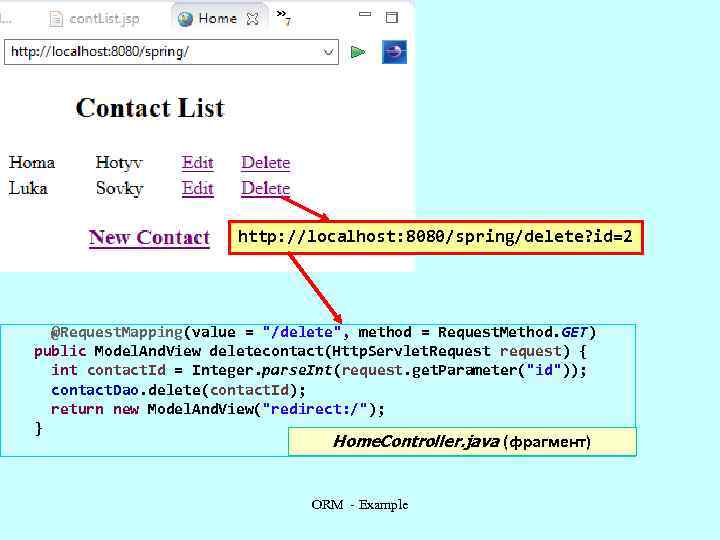The width and height of the screenshot is (720, 540).
Task: Maximize the editor view panel
Action: click(392, 17)
